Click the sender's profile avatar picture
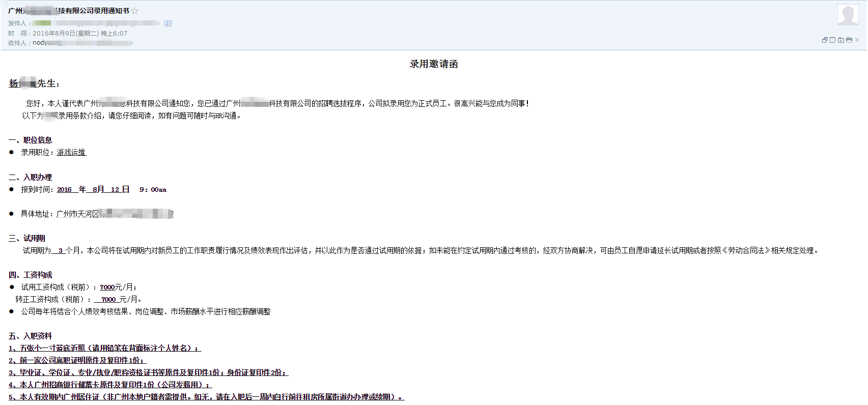 pyautogui.click(x=848, y=15)
